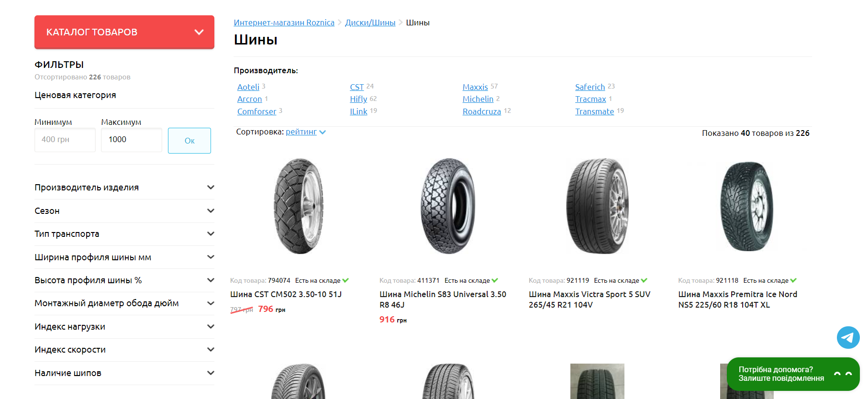The height and width of the screenshot is (399, 868).
Task: Expand the Тип транспорта filter
Action: pyautogui.click(x=124, y=234)
